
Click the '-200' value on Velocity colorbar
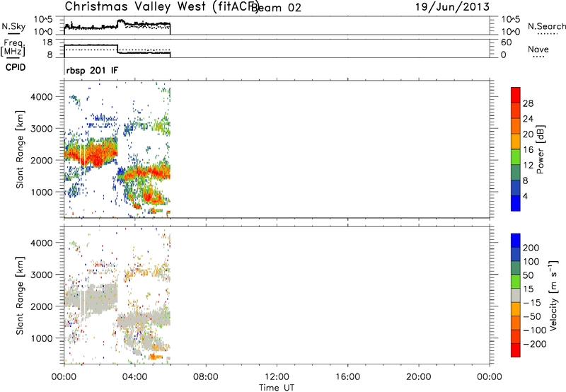pyautogui.click(x=535, y=344)
